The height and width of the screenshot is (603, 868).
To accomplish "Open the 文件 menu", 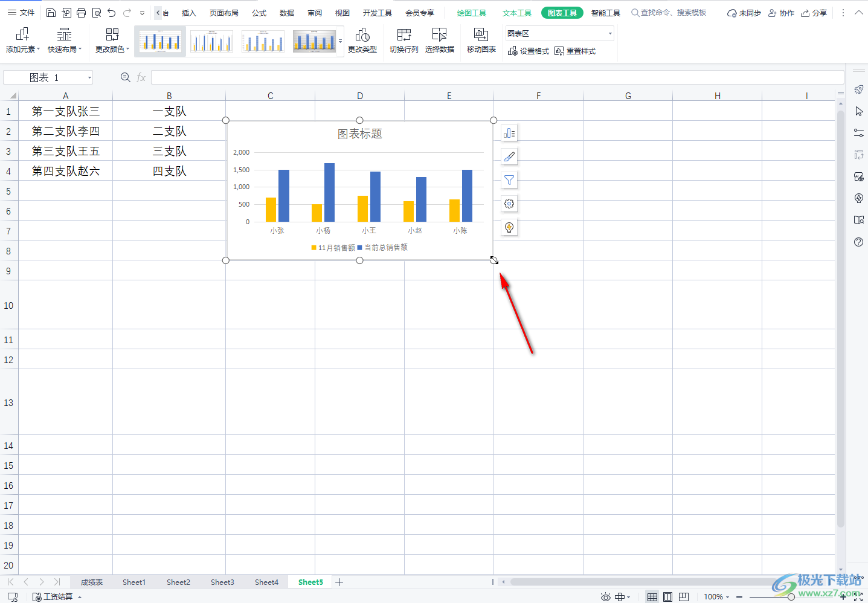I will tap(21, 13).
